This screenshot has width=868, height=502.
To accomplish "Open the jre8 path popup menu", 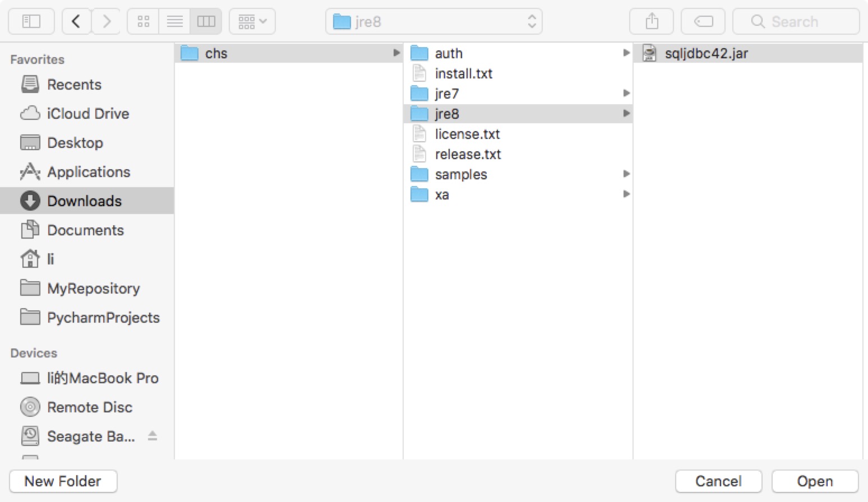I will (434, 21).
